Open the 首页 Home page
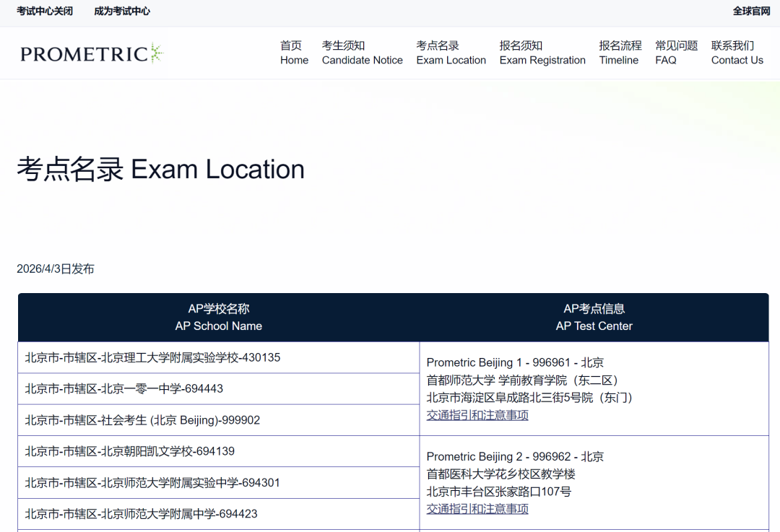Screen dimensions: 780x532 click(x=294, y=53)
